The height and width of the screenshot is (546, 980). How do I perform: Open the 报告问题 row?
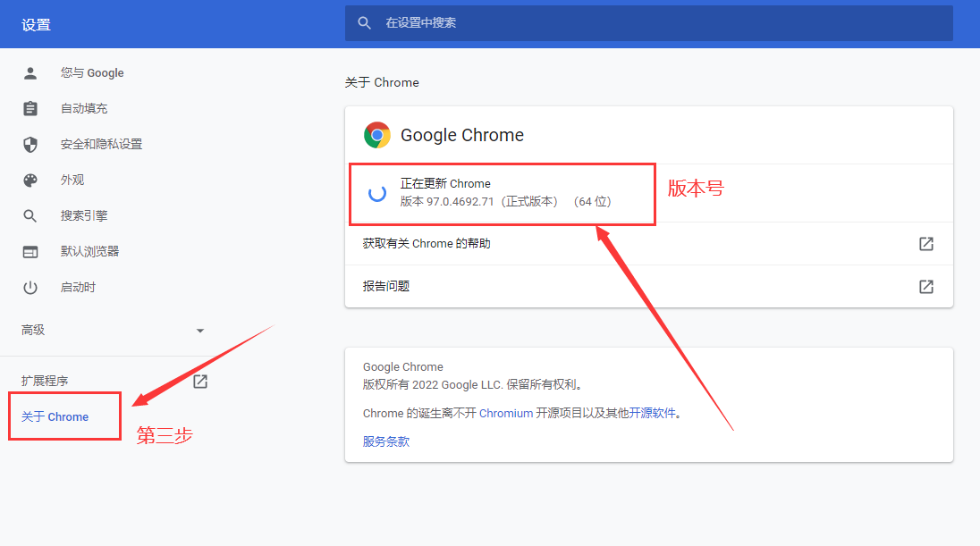(649, 286)
